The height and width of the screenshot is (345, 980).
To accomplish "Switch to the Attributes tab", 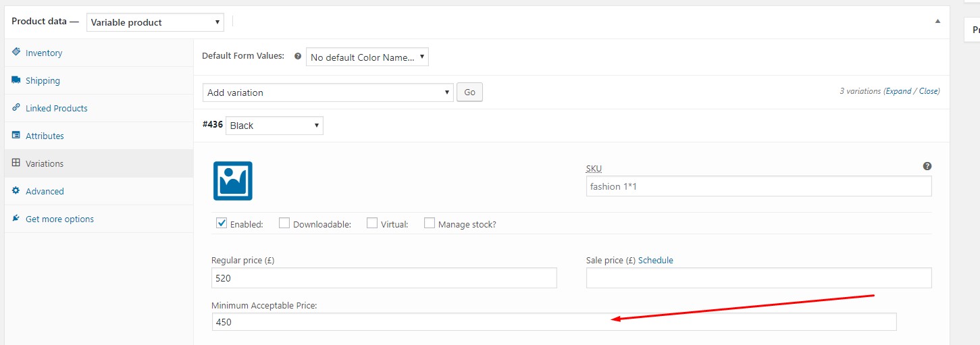I will coord(99,136).
